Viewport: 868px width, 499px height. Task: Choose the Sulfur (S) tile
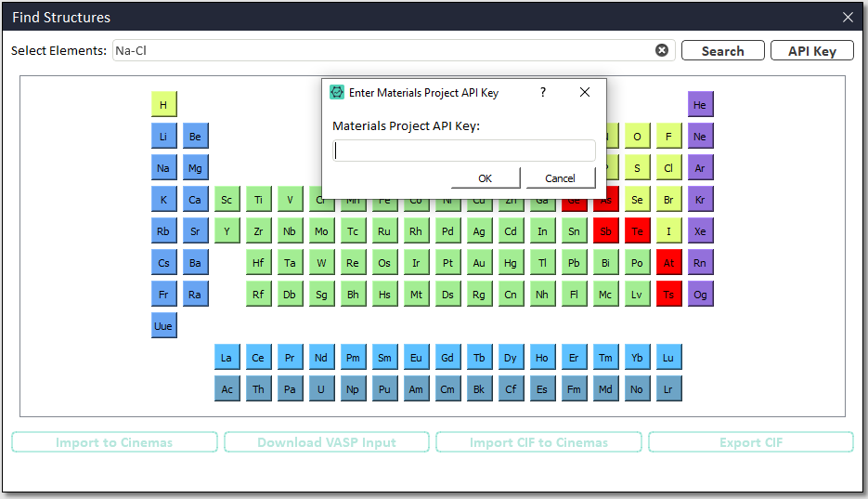(637, 167)
